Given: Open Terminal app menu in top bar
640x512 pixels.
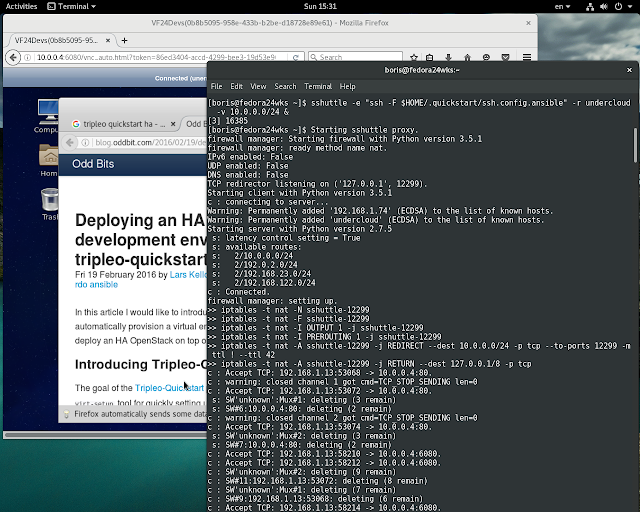Looking at the screenshot, I should click(x=71, y=6).
